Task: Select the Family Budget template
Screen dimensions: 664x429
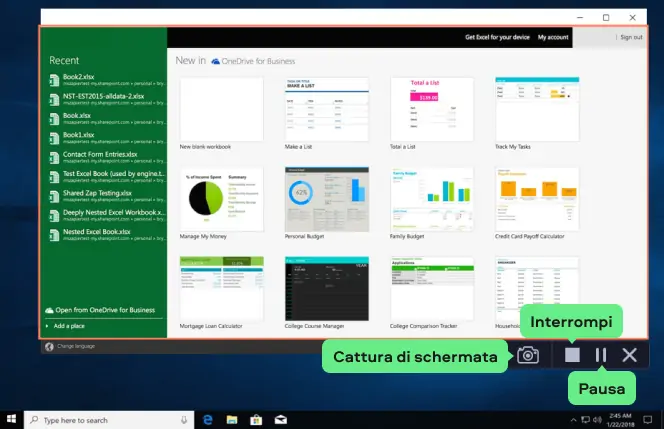Action: tap(432, 203)
